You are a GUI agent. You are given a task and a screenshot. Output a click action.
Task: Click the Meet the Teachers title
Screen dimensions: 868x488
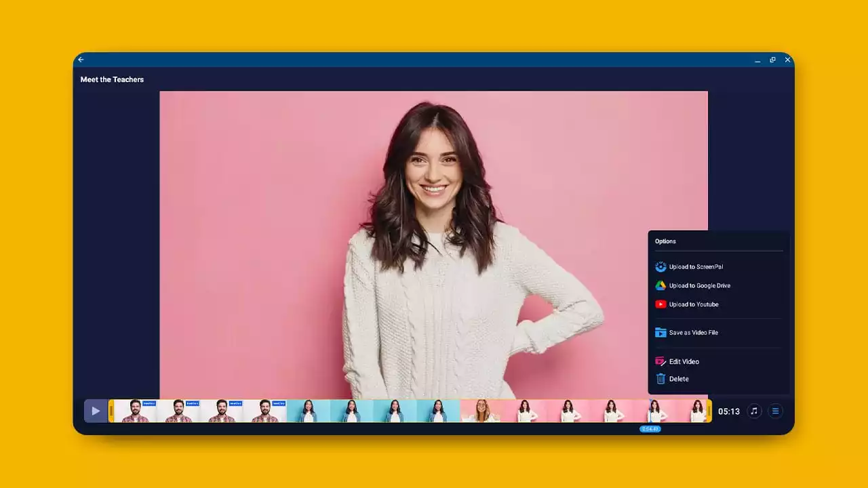(112, 79)
